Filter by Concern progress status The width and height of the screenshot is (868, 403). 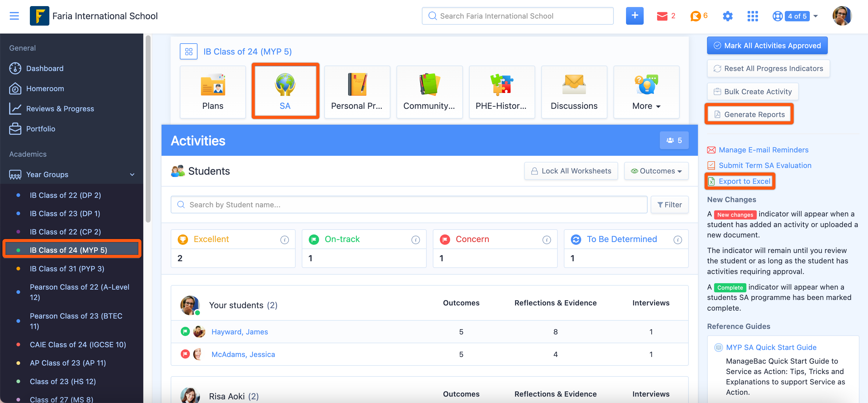(x=472, y=239)
